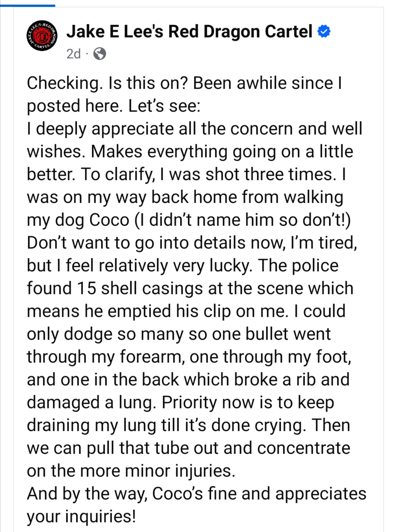The width and height of the screenshot is (397, 532).
Task: Tap the line "only dodge so many"
Action: (x=179, y=334)
